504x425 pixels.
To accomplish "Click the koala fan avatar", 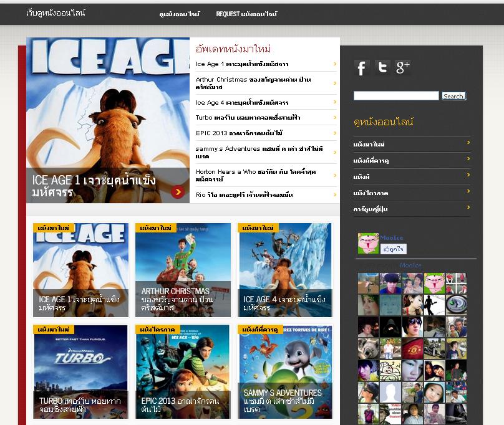I will click(368, 348).
